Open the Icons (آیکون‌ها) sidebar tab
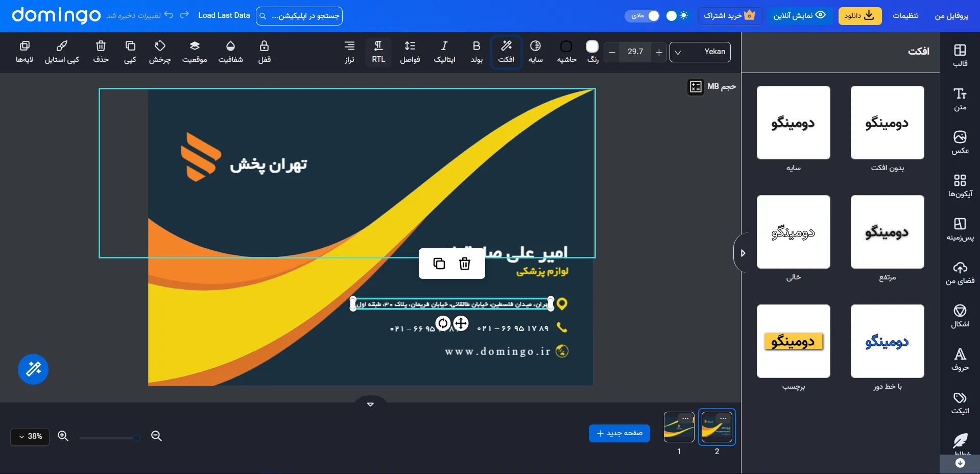 pos(960,186)
